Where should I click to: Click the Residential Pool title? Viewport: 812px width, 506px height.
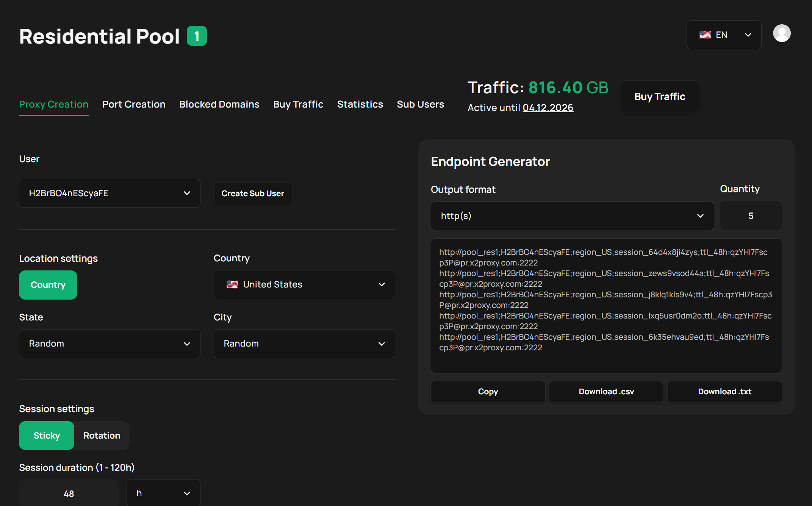tap(99, 36)
